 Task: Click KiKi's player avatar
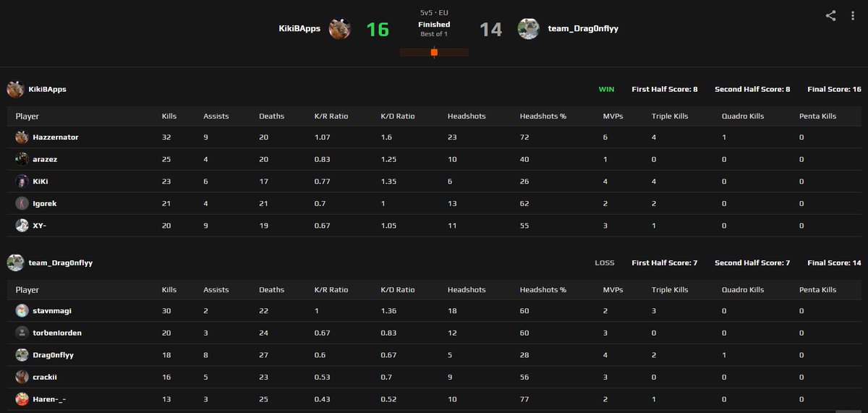tap(22, 181)
